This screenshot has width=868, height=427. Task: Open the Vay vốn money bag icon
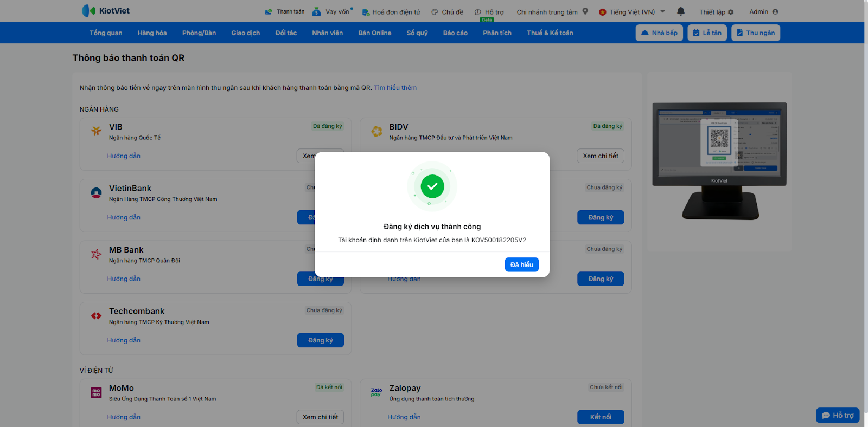point(316,11)
